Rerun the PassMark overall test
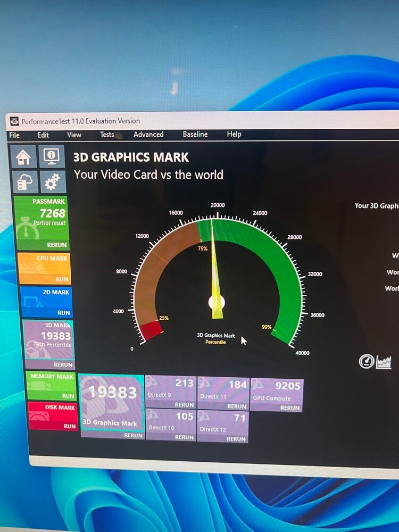399x532 pixels. (57, 245)
